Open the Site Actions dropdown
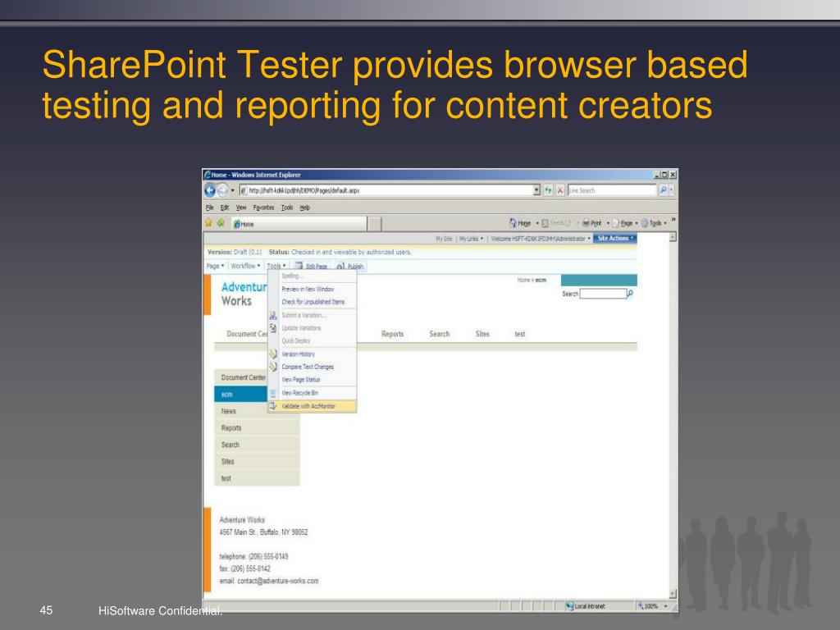This screenshot has width=840, height=630. (x=615, y=239)
